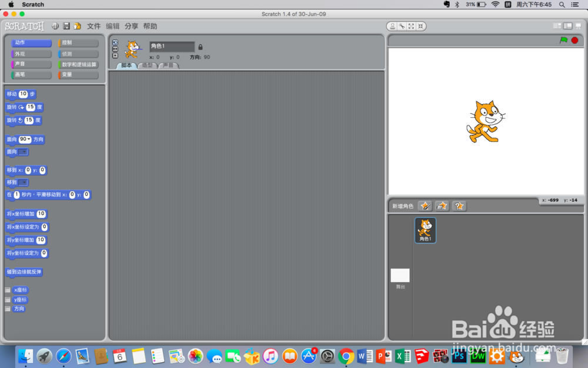Open App Store from the Dock
This screenshot has height=368, width=588.
pos(309,356)
